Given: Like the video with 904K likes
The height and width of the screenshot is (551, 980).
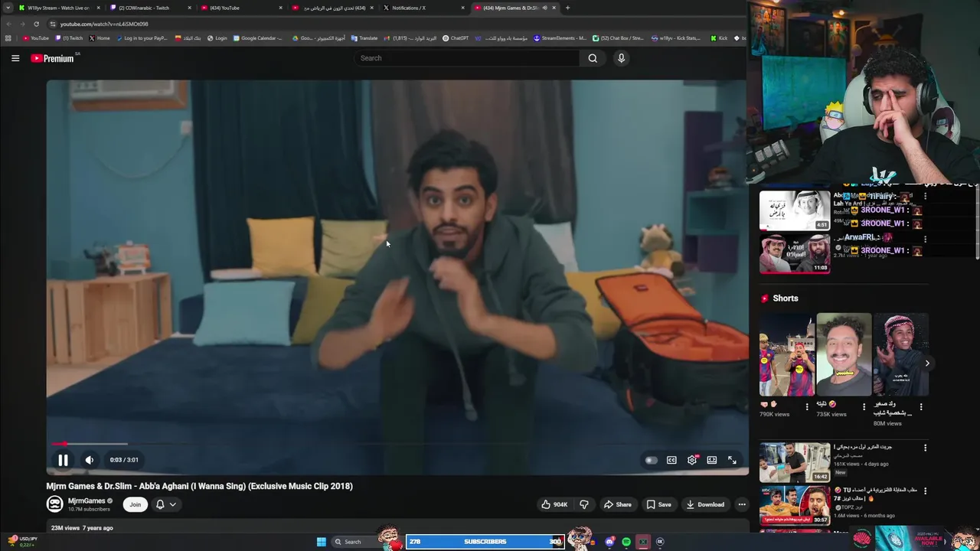Looking at the screenshot, I should (x=554, y=504).
